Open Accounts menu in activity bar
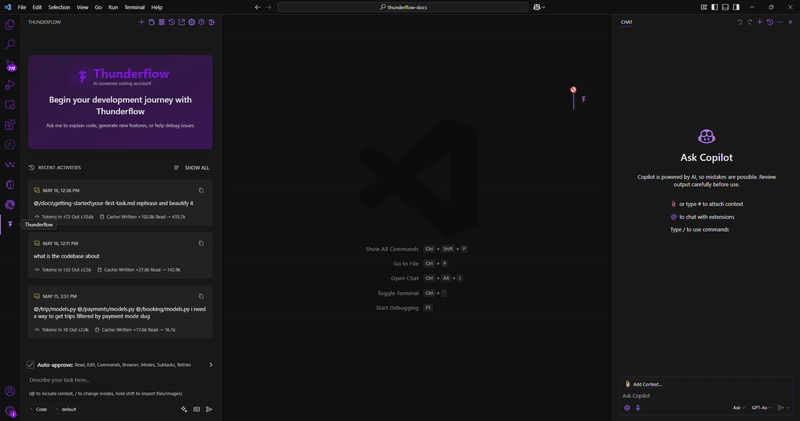The width and height of the screenshot is (800, 421). pyautogui.click(x=10, y=391)
